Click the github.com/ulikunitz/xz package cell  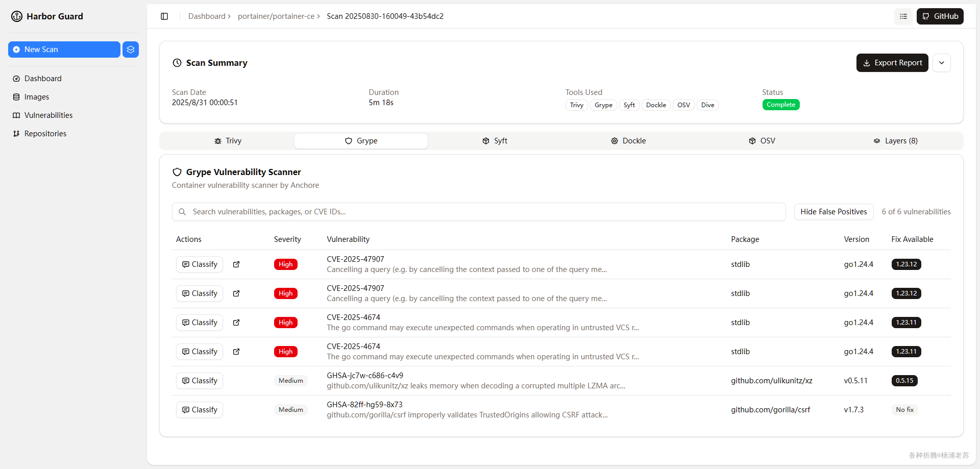click(771, 381)
